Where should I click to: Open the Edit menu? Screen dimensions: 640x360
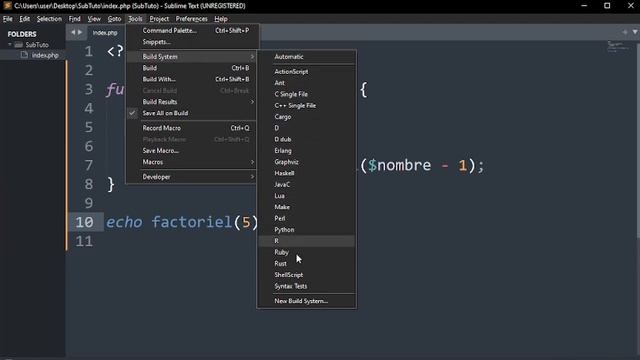click(24, 19)
